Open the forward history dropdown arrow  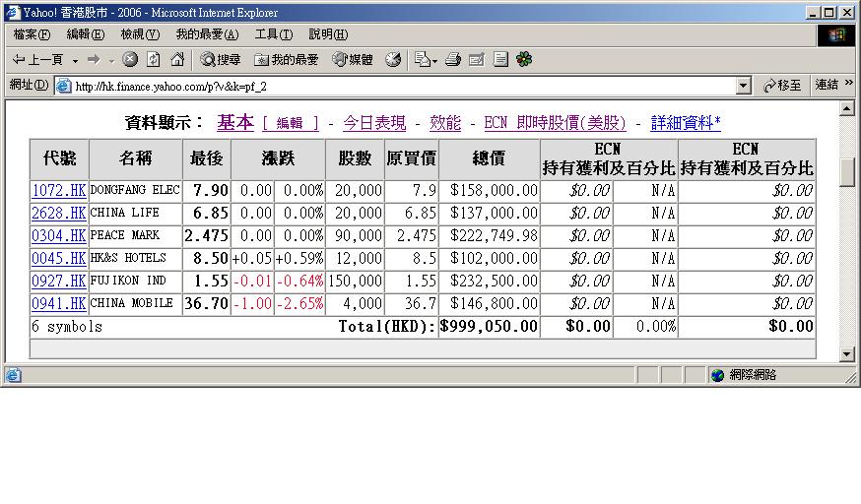pos(111,60)
